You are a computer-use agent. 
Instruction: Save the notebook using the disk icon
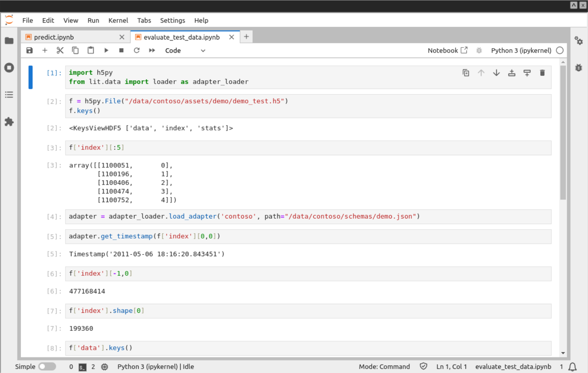click(x=29, y=50)
